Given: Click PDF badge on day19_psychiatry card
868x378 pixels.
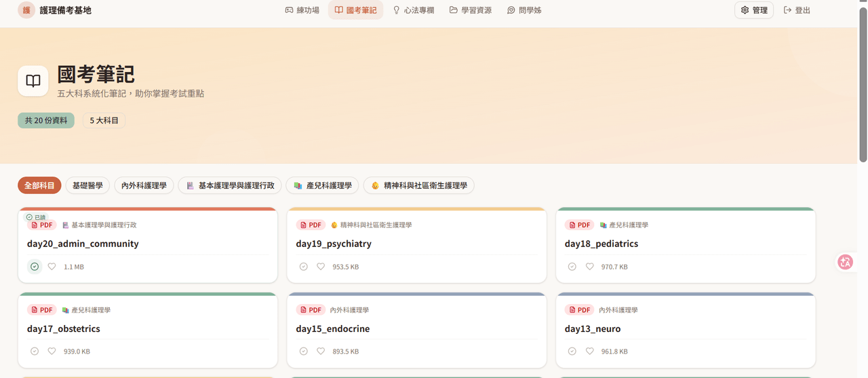Looking at the screenshot, I should click(311, 225).
